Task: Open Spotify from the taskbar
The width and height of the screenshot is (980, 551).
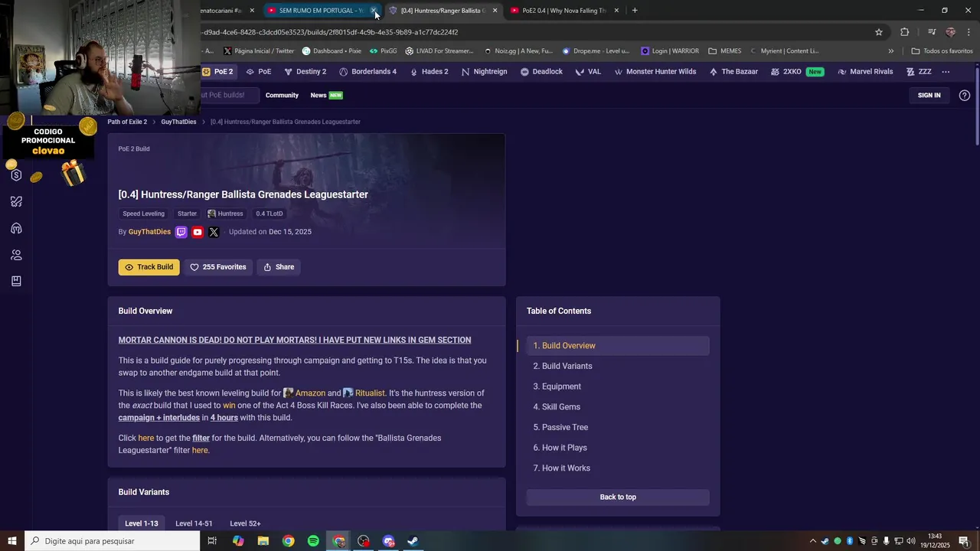Action: coord(313,541)
